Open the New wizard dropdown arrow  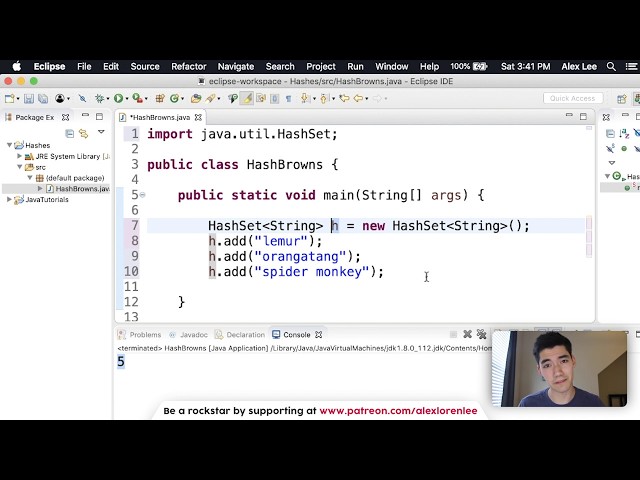point(18,99)
